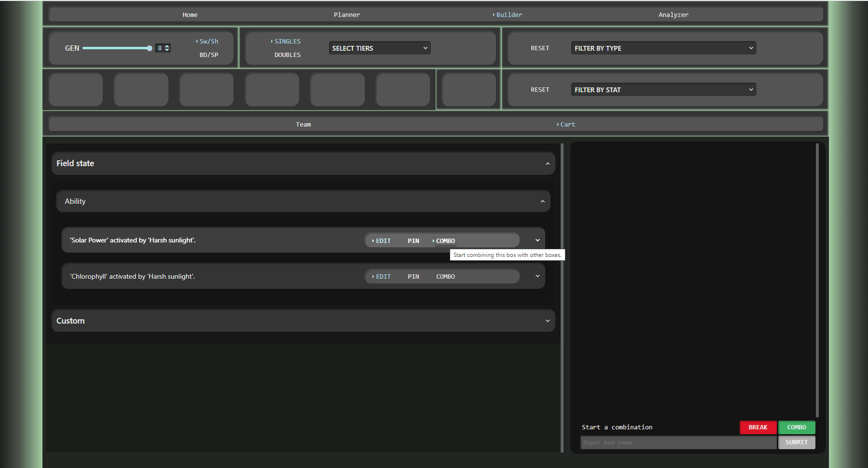Expand the Custom section
868x468 pixels.
[x=548, y=321]
